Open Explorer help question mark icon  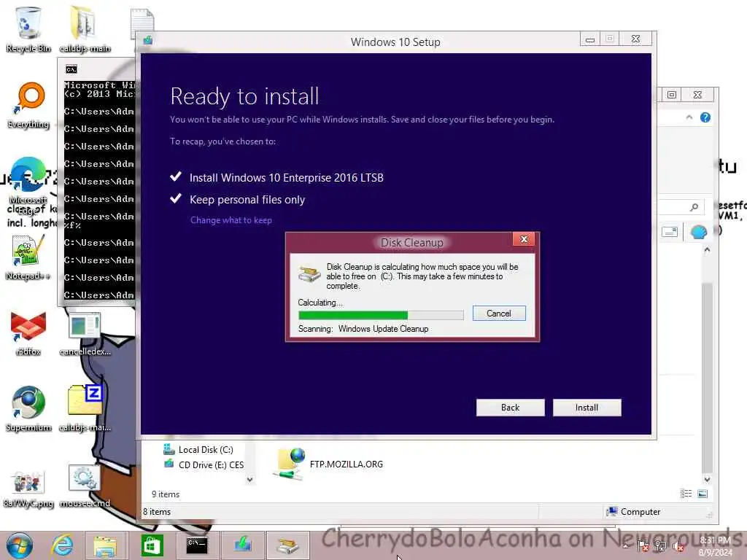(705, 117)
